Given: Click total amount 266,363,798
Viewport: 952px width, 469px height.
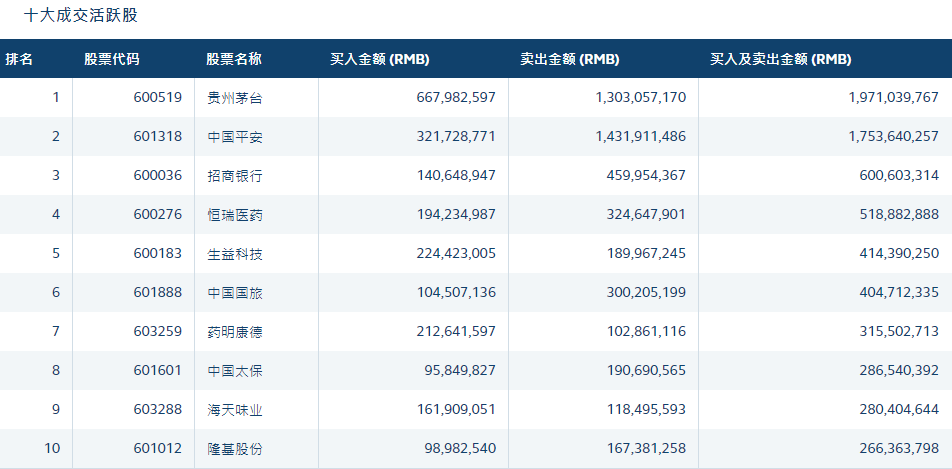Looking at the screenshot, I should (x=899, y=448).
